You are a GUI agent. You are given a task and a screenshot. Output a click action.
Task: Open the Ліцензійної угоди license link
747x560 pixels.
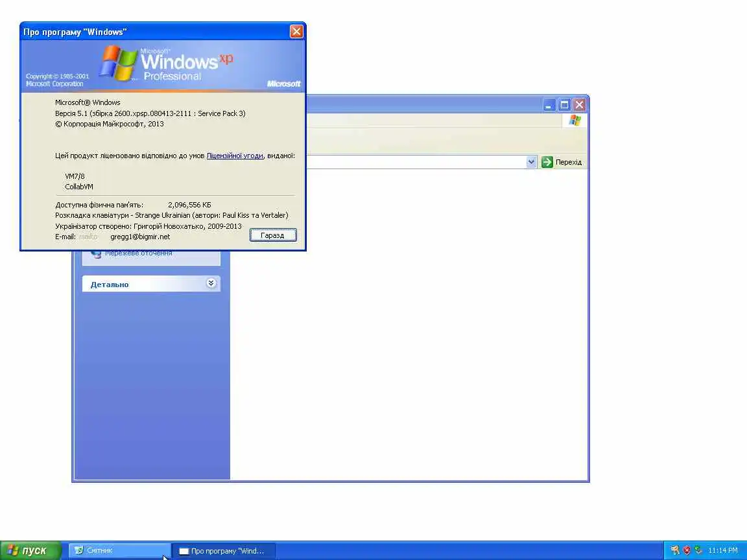pyautogui.click(x=235, y=156)
